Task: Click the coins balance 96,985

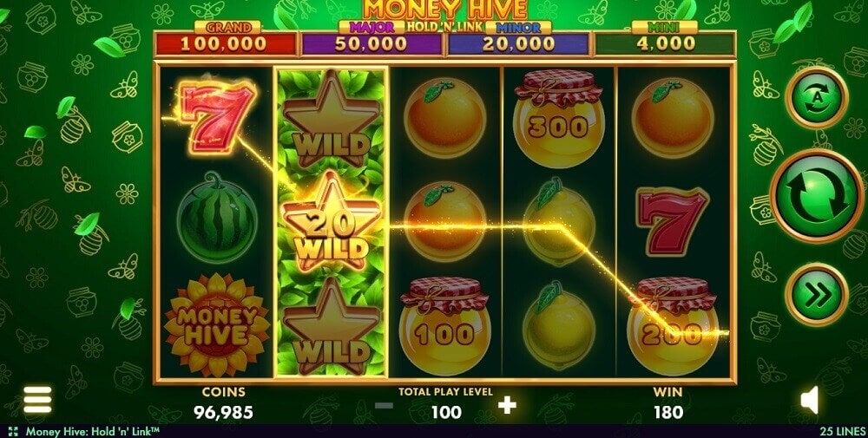Action: 223,412
